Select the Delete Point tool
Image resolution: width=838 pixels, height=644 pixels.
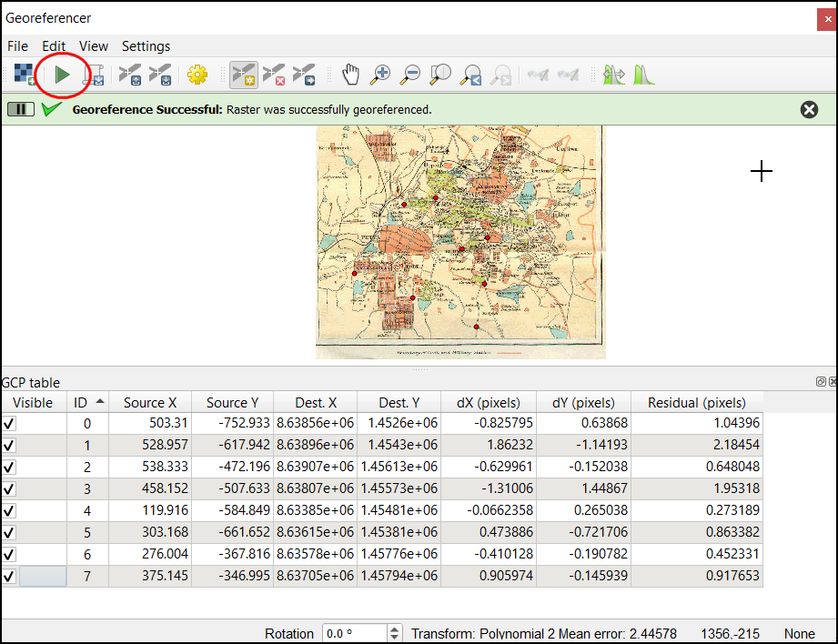click(x=274, y=75)
